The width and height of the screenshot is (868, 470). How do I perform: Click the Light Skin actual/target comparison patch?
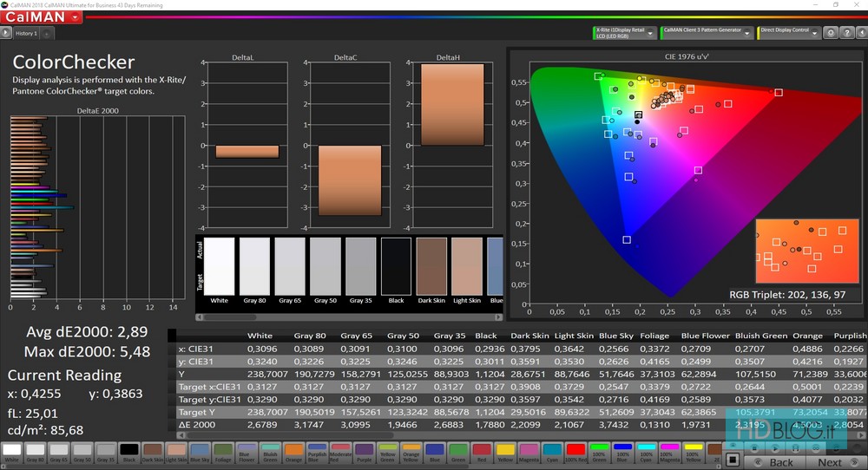tap(467, 266)
